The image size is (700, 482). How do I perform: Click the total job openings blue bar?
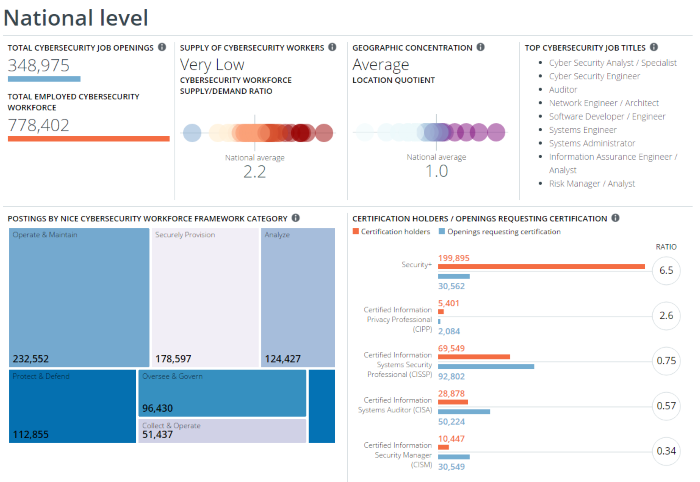[44, 78]
